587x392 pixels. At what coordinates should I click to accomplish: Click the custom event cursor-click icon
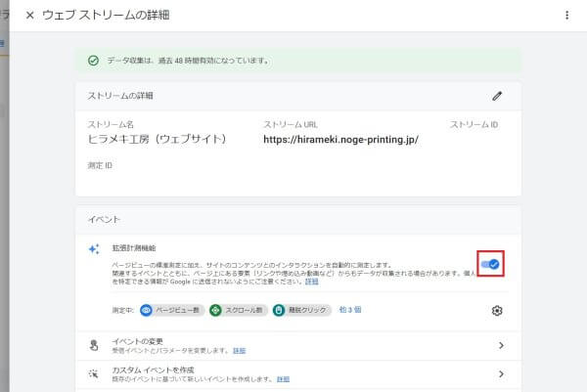pos(94,373)
